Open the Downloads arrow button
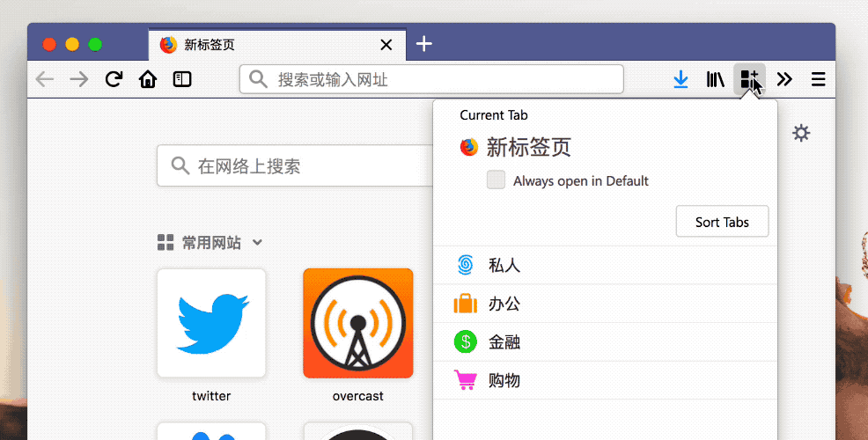868x440 pixels. [x=680, y=79]
